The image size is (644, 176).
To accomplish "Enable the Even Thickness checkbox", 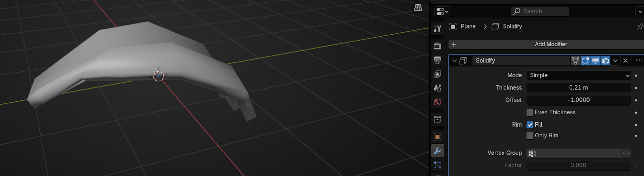I will pos(530,112).
